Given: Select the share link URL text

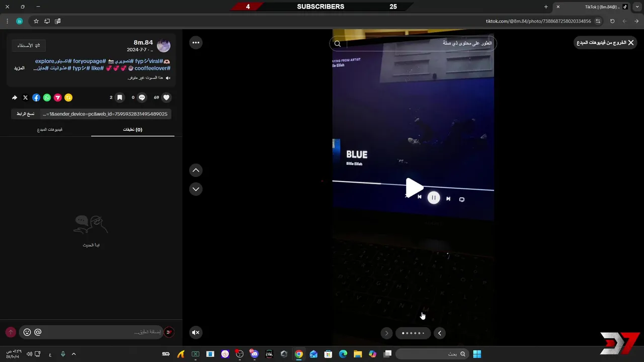Looking at the screenshot, I should [x=106, y=114].
